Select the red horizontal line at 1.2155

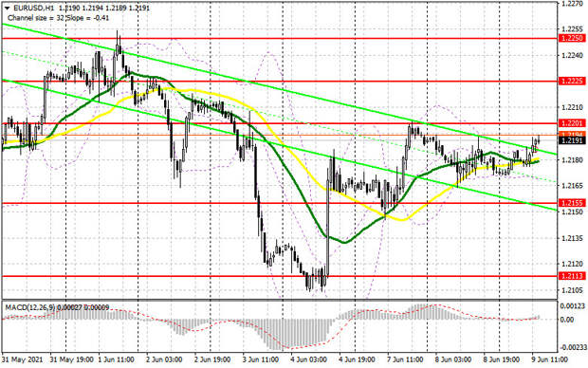[x=279, y=203]
